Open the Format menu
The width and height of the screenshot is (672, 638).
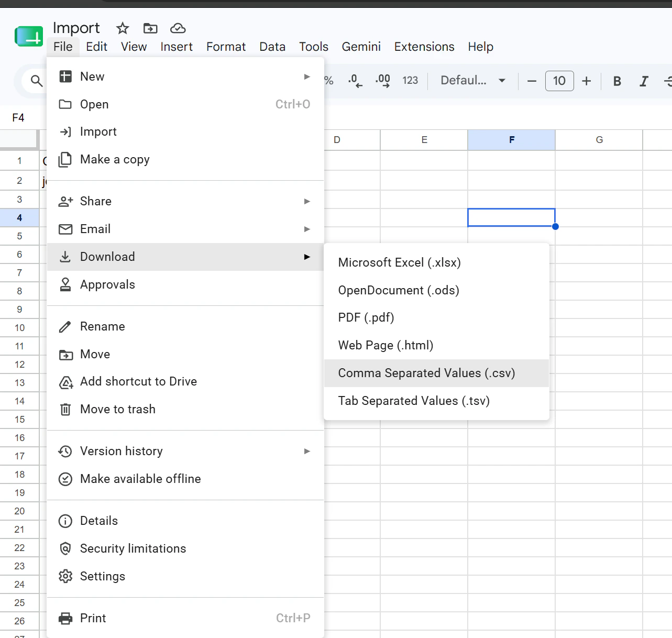coord(226,47)
